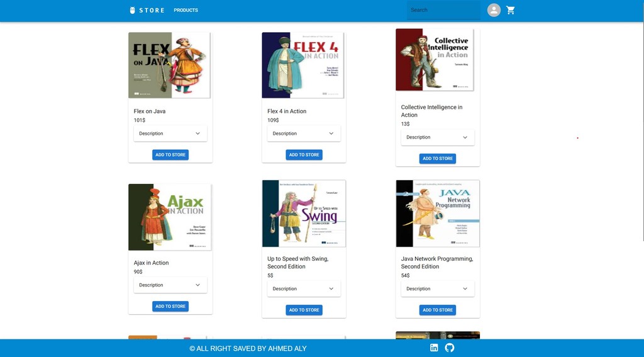Add Flex 4 in Action to store
644x357 pixels.
click(x=304, y=155)
